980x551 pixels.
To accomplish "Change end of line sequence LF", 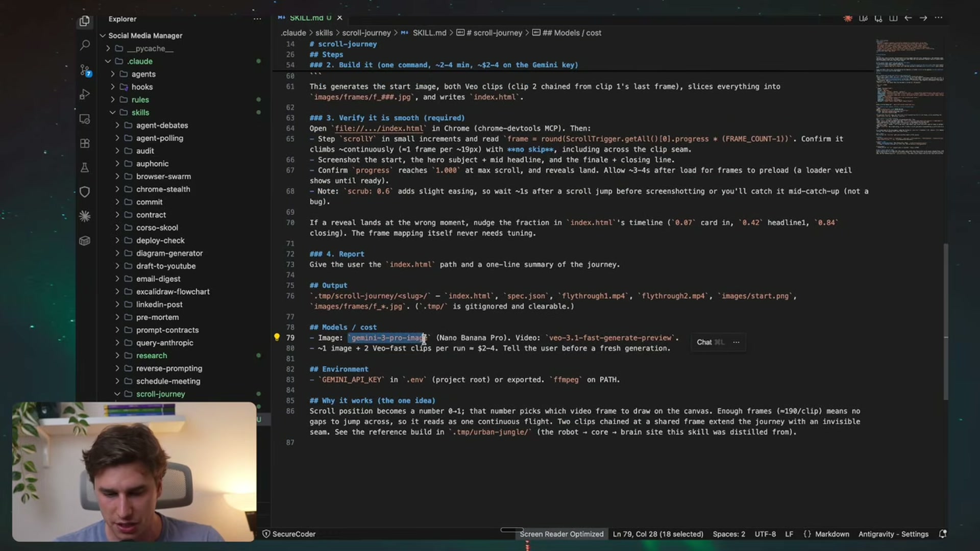I will pyautogui.click(x=789, y=534).
